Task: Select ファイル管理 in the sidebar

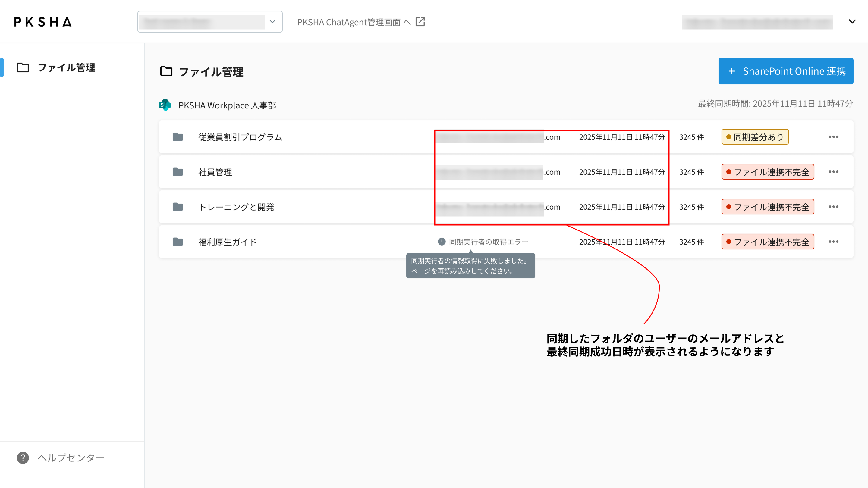Action: point(72,67)
